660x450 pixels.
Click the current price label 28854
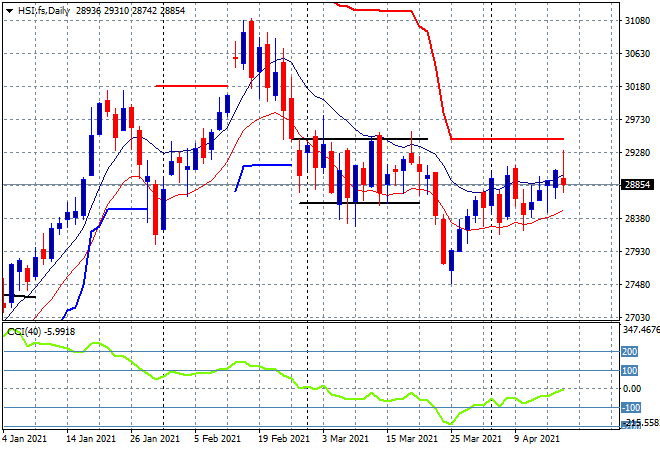pyautogui.click(x=637, y=185)
